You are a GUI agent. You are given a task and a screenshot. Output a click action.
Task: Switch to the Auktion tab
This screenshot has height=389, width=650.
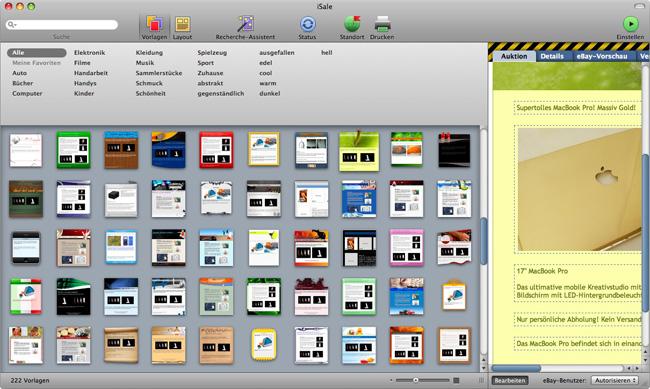click(x=514, y=56)
